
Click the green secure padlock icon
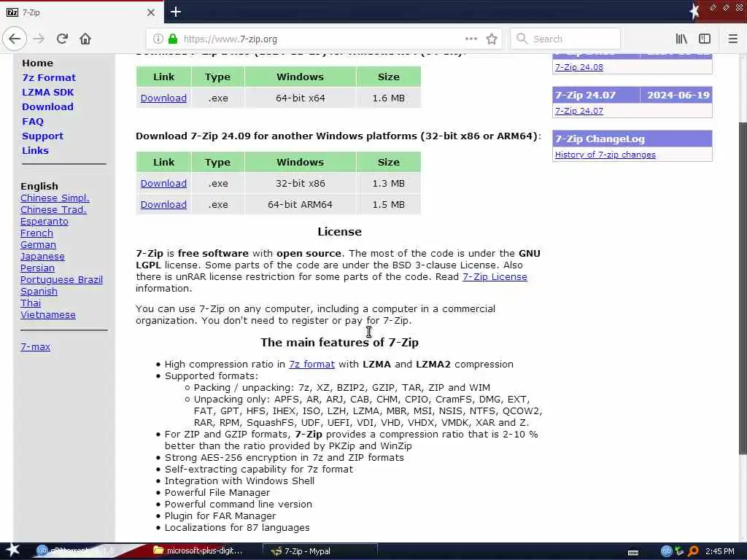coord(173,39)
